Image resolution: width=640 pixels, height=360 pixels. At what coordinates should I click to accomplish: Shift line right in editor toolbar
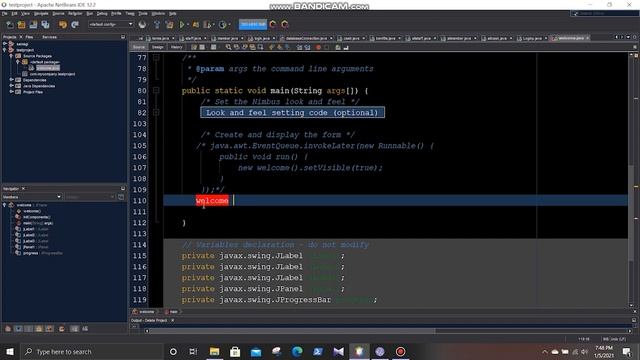(x=307, y=47)
